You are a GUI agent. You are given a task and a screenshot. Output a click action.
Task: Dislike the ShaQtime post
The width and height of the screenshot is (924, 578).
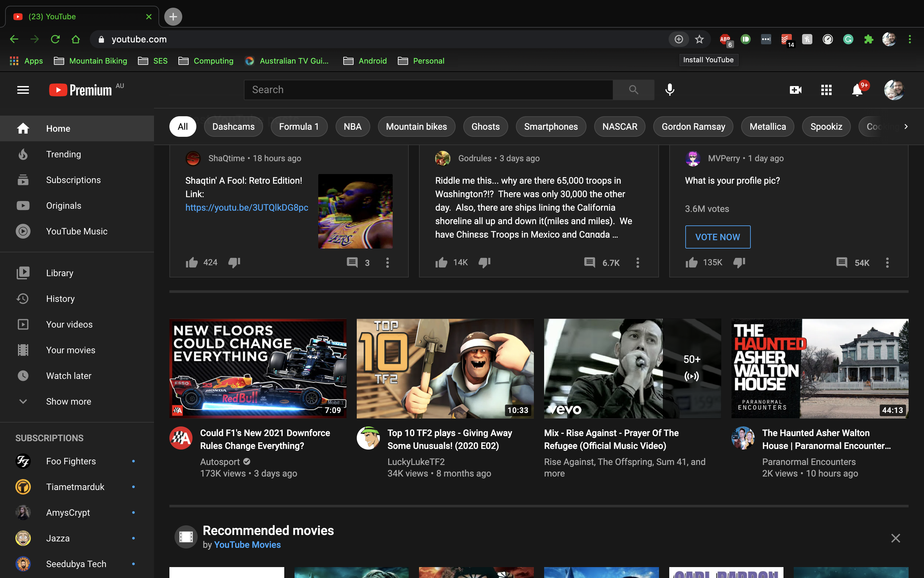[x=234, y=262]
